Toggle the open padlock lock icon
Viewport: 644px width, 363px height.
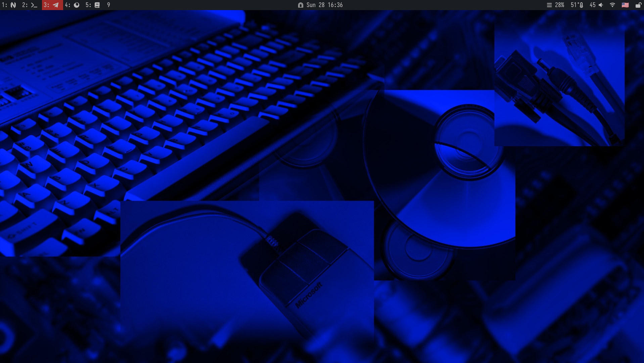(638, 5)
